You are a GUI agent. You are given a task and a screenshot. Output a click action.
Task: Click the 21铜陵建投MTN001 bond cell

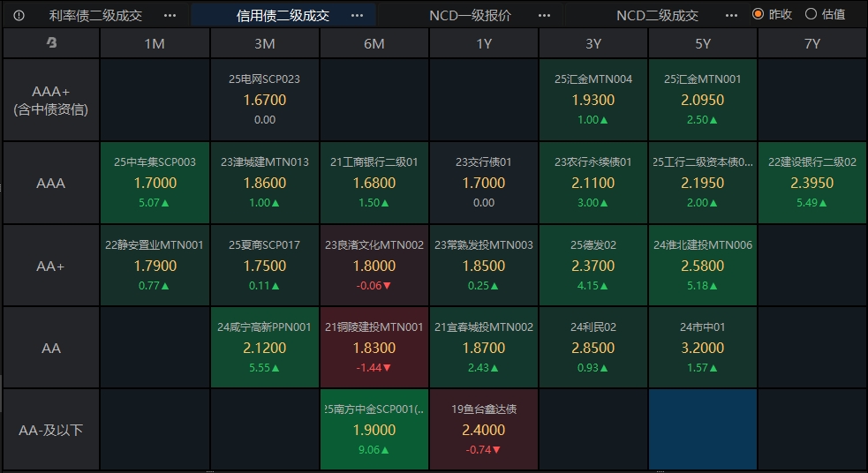tap(374, 348)
